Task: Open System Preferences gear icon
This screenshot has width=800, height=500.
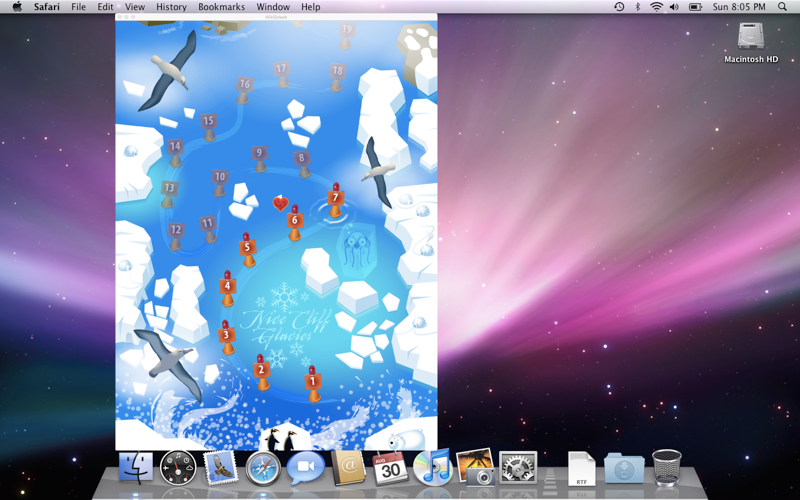Action: [518, 467]
